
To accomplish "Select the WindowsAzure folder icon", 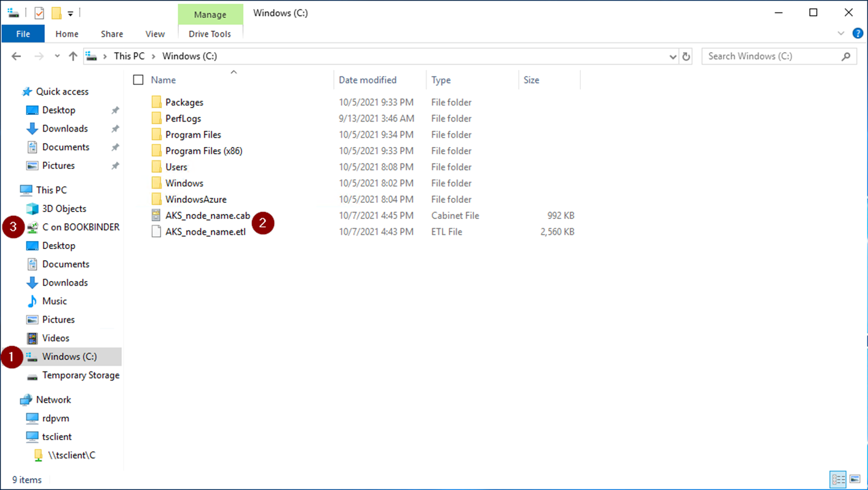I will coord(157,199).
